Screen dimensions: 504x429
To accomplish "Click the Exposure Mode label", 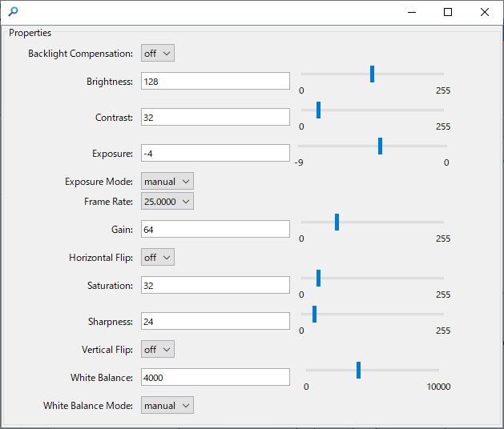I will pyautogui.click(x=99, y=182).
